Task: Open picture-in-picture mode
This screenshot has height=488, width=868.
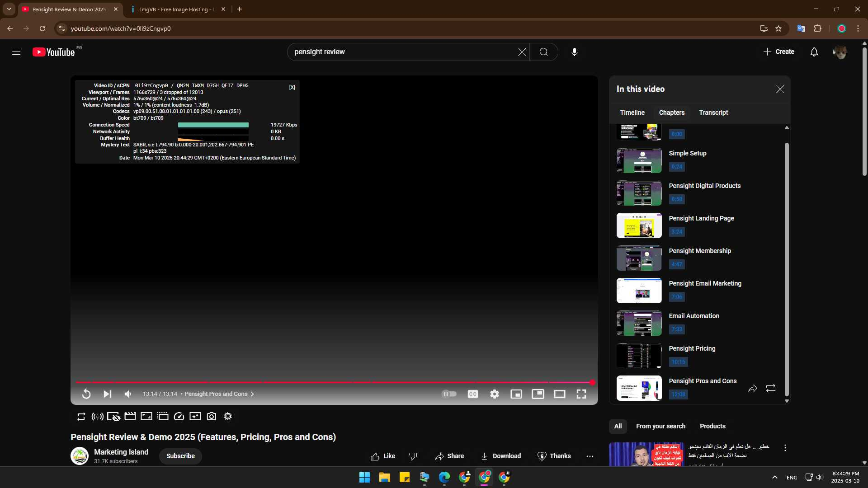Action: (538, 394)
